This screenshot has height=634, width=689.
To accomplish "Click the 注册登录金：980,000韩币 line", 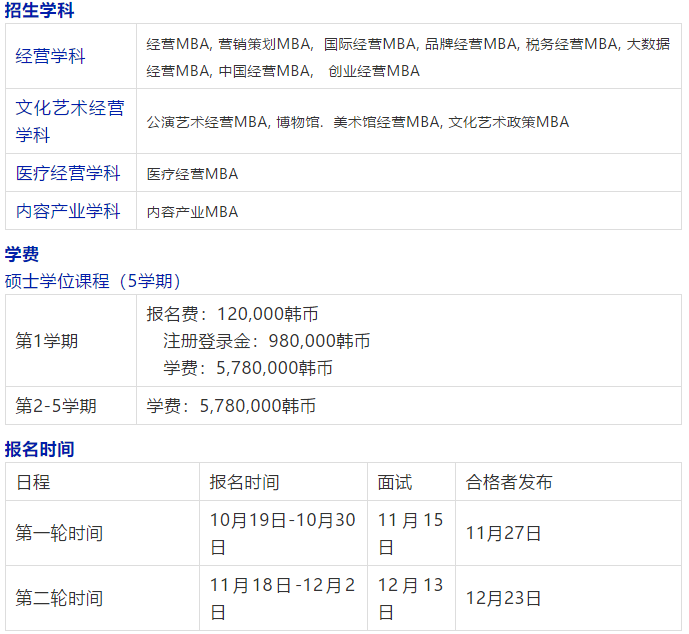I will 266,341.
